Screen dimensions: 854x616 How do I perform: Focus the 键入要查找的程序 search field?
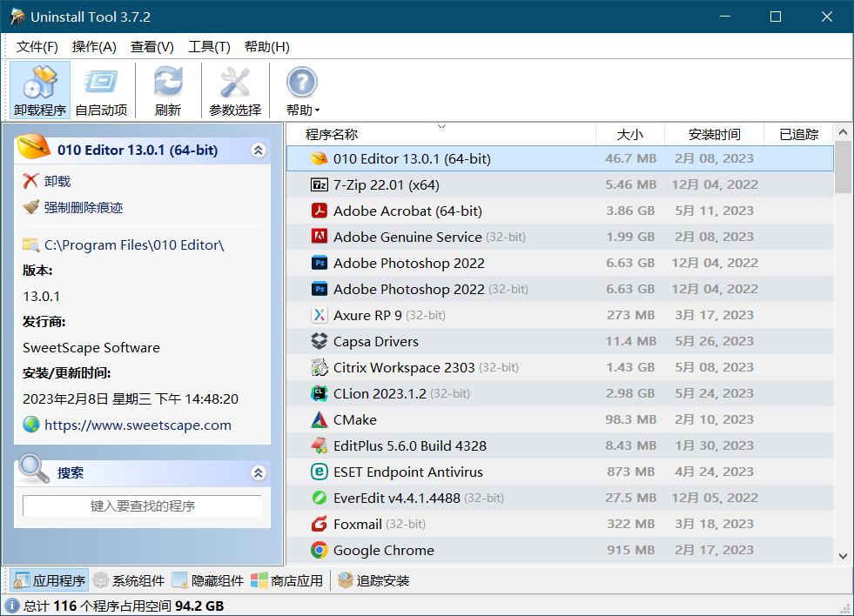tap(142, 506)
